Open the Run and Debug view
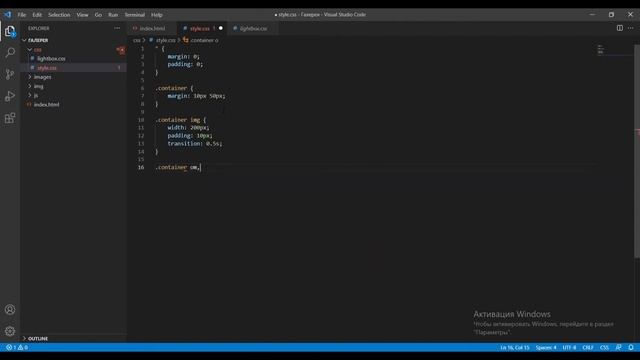Viewport: 640px width, 360px height. pos(10,96)
